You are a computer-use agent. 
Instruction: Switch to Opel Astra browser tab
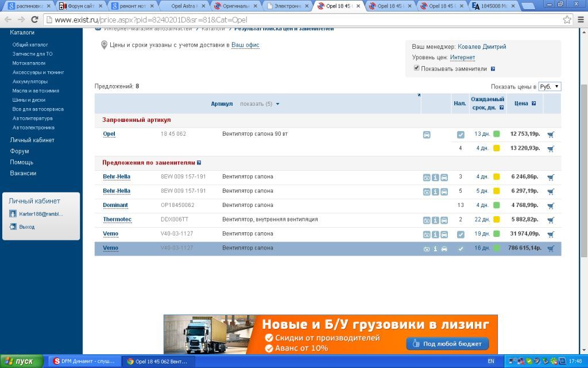tap(184, 6)
